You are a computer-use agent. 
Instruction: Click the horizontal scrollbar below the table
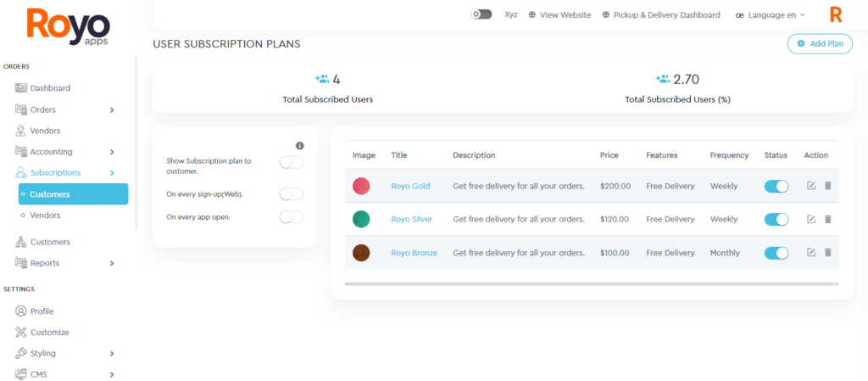coord(591,283)
